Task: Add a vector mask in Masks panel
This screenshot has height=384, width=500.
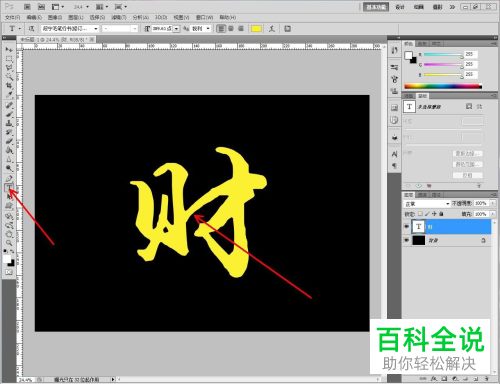Action: pos(479,106)
